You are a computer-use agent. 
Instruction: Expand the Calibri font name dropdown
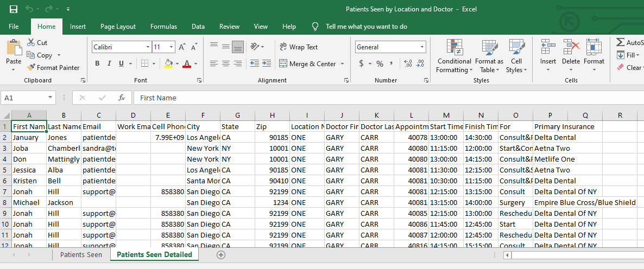coord(148,47)
